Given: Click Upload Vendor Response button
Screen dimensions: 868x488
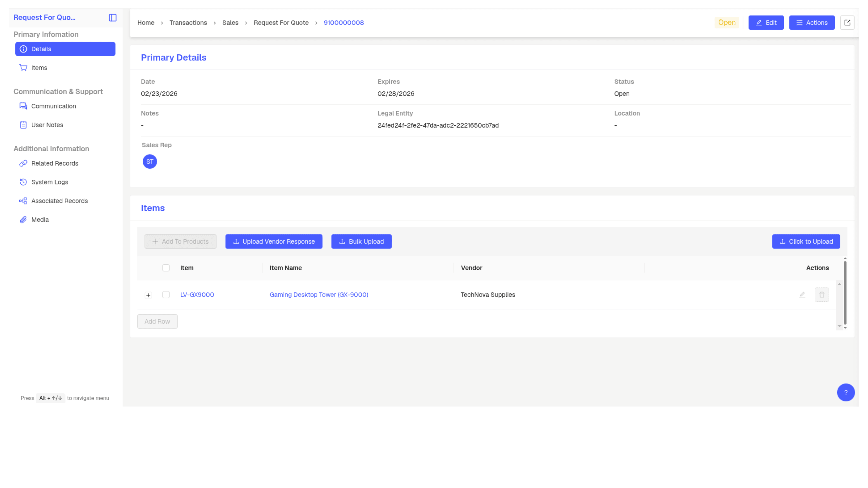Looking at the screenshot, I should [274, 242].
